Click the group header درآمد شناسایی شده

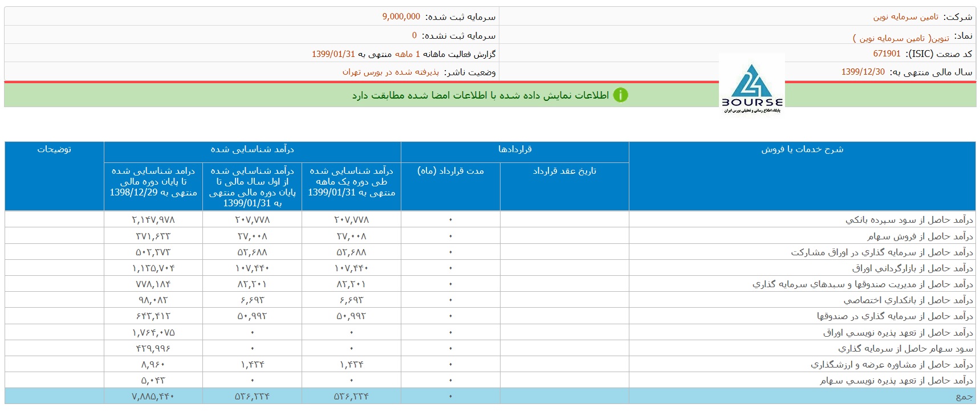coord(252,149)
